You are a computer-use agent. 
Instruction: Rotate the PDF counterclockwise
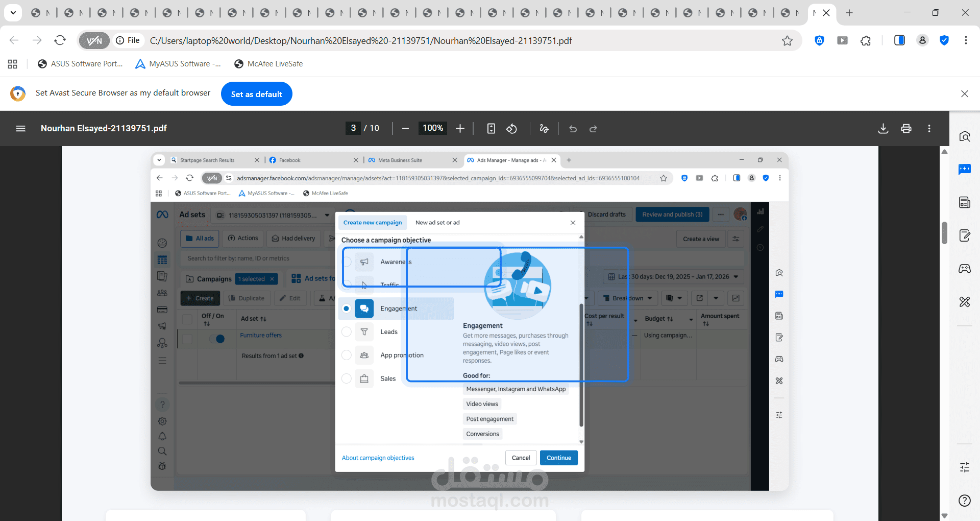click(x=511, y=129)
